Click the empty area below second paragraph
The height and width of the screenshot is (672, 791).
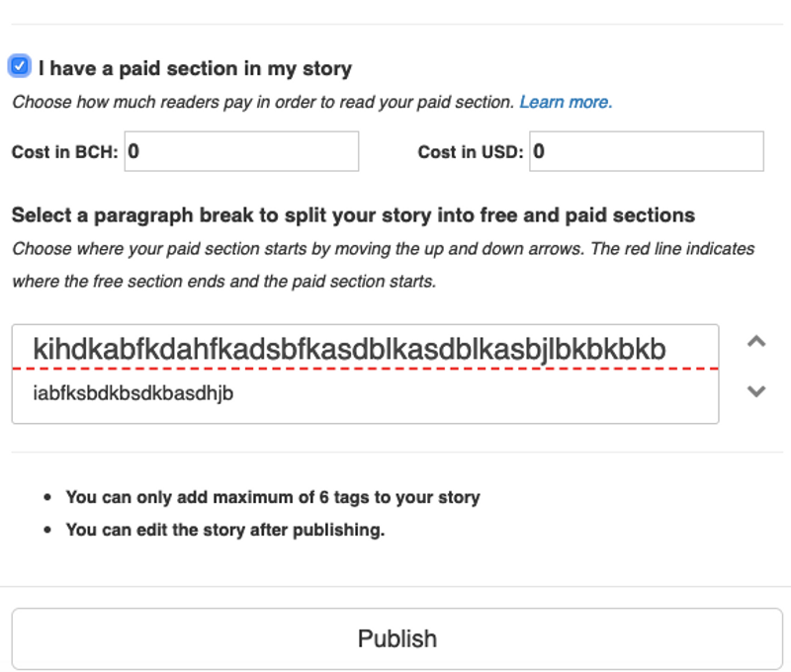pyautogui.click(x=365, y=413)
